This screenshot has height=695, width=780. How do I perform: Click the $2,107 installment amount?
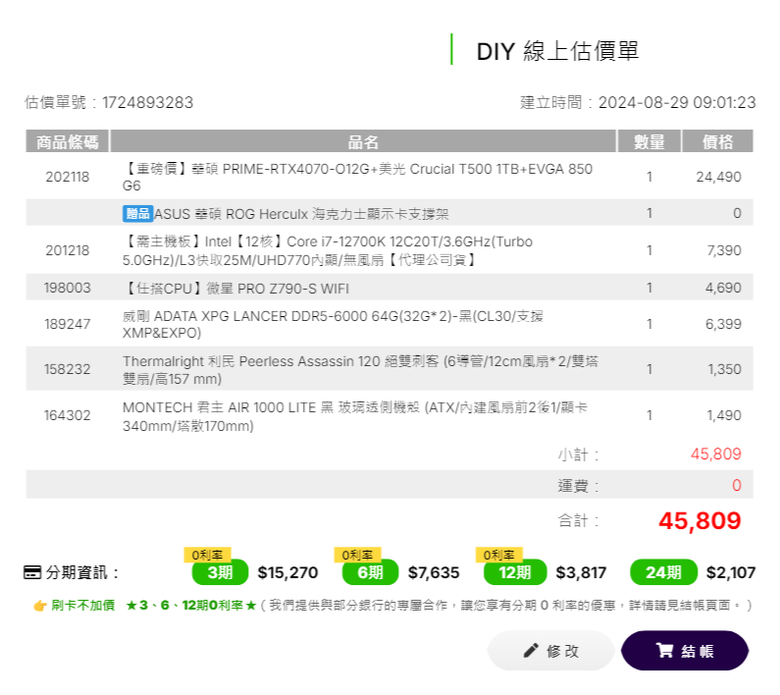tap(731, 573)
